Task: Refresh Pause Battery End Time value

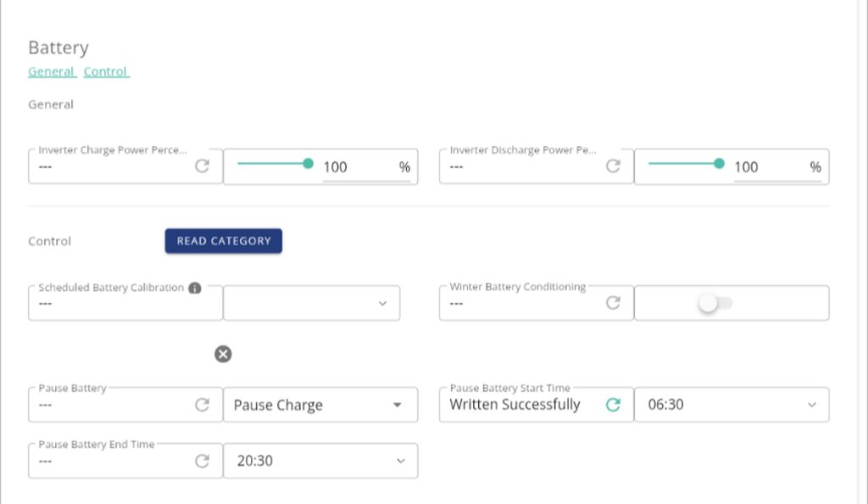Action: coord(202,461)
